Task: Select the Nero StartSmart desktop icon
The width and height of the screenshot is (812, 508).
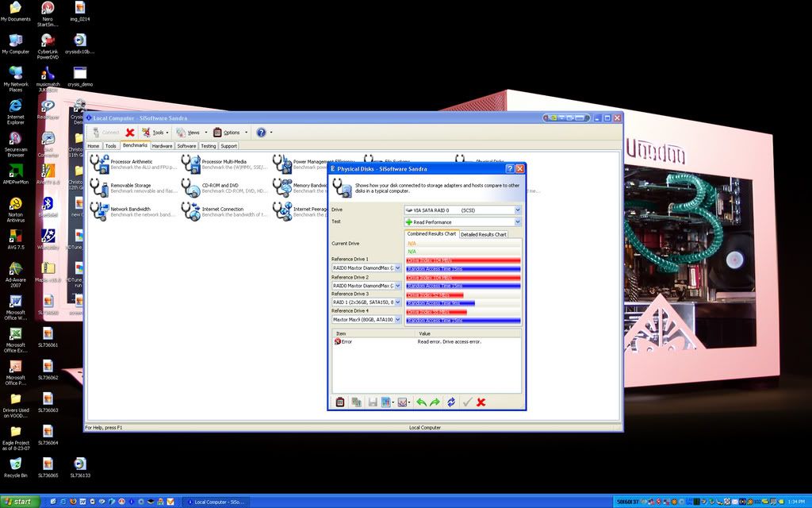Action: [x=48, y=14]
